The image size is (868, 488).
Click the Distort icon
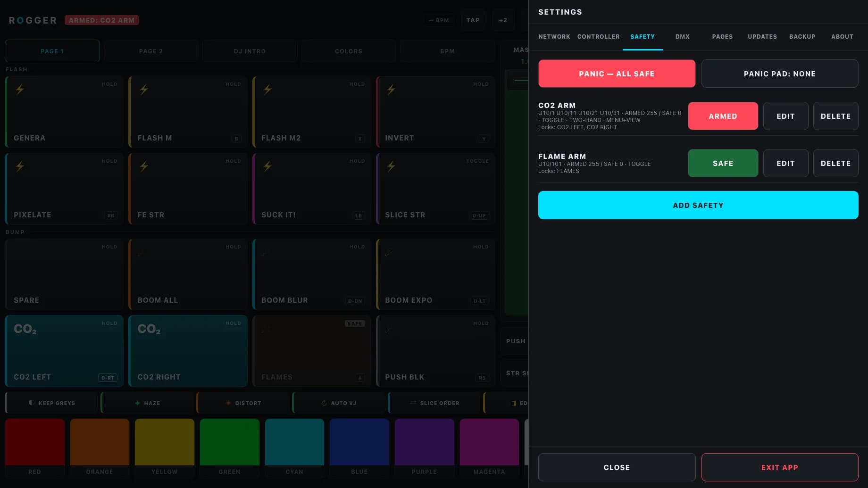[228, 403]
